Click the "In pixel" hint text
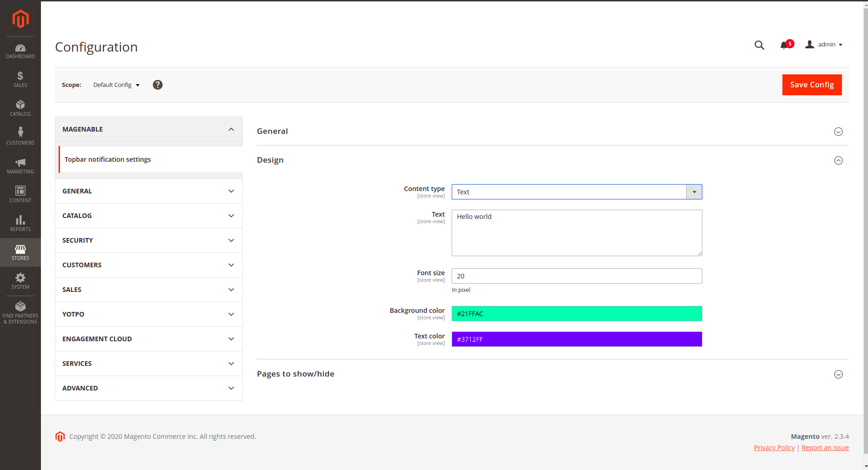868x470 pixels. [461, 290]
